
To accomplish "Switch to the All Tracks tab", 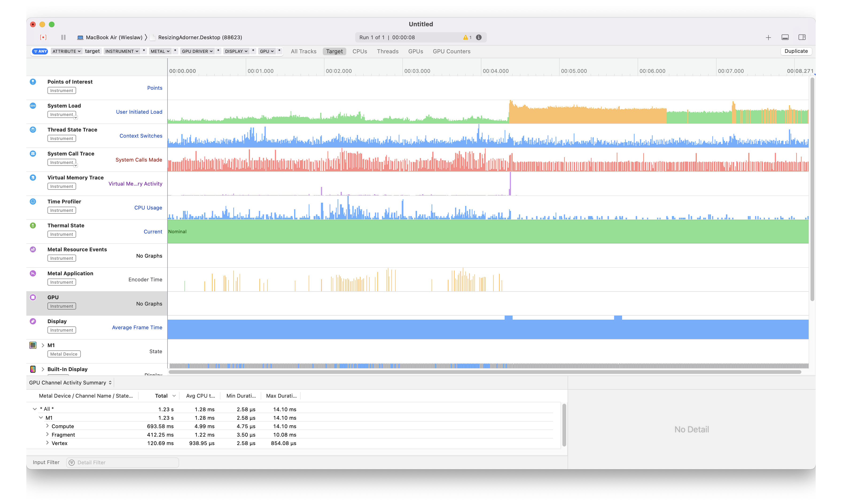I will click(303, 51).
